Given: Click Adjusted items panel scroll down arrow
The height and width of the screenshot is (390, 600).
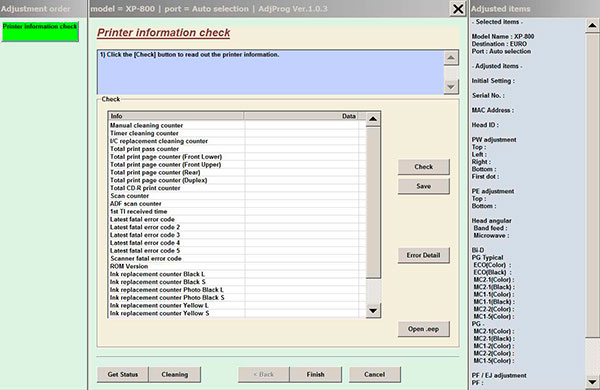Looking at the screenshot, I should tap(592, 382).
